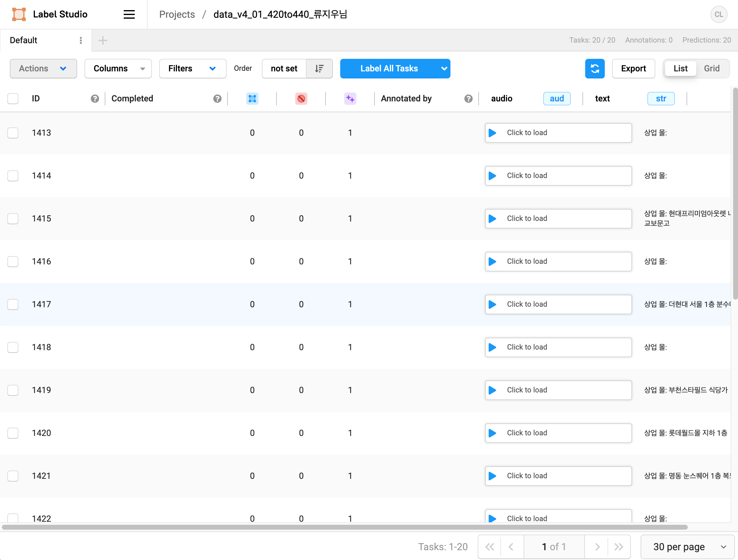Go to the next page
The height and width of the screenshot is (560, 738).
597,547
